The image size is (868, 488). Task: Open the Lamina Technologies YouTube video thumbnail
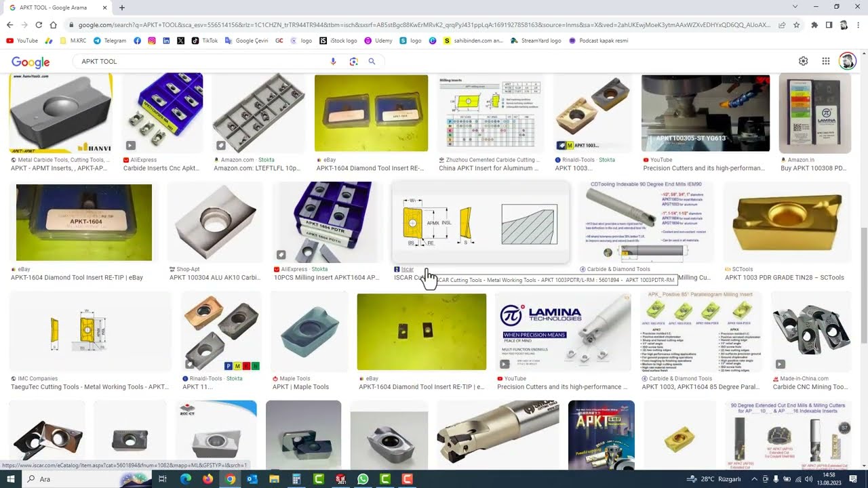coord(563,332)
